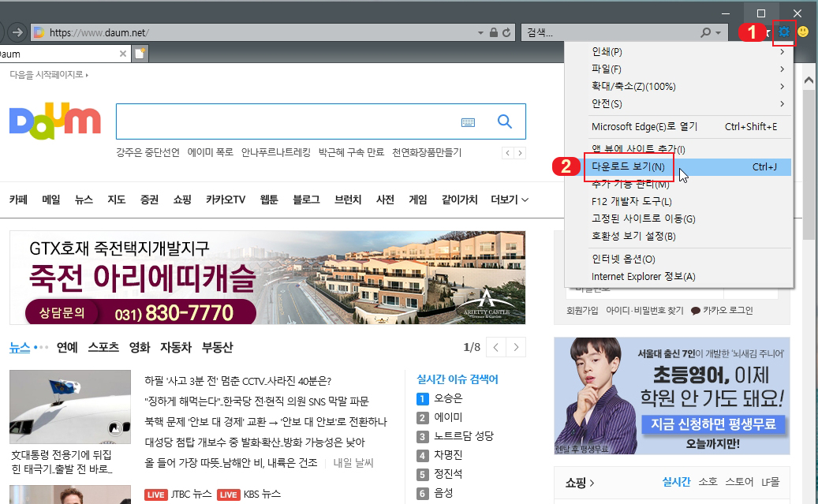Open the 지도 service link
This screenshot has height=504, width=818.
(x=116, y=200)
